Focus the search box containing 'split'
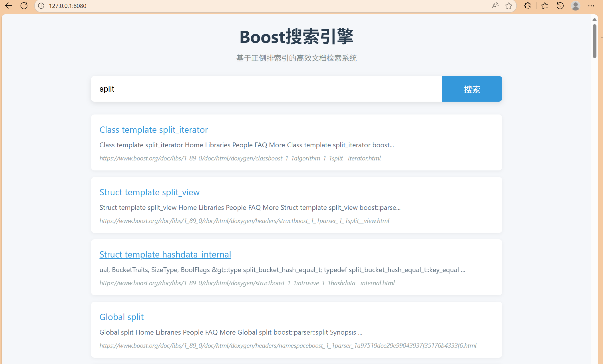Viewport: 603px width, 364px height. tap(266, 89)
